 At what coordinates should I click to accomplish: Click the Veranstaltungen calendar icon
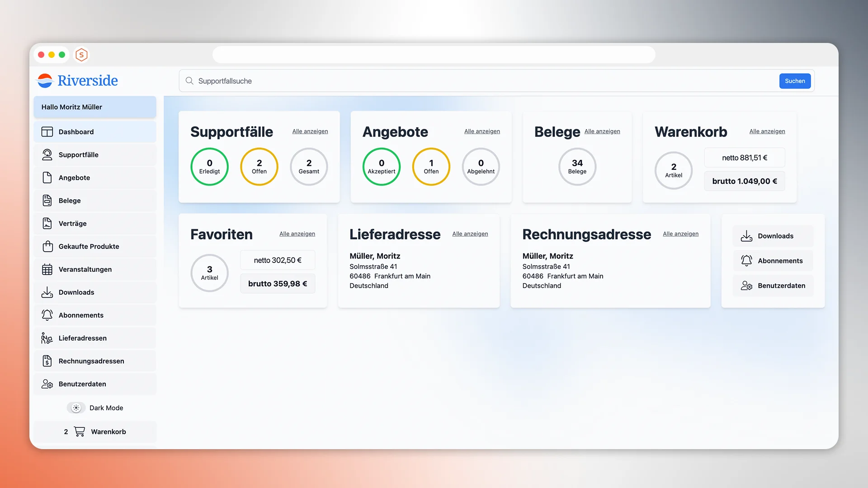(x=47, y=269)
